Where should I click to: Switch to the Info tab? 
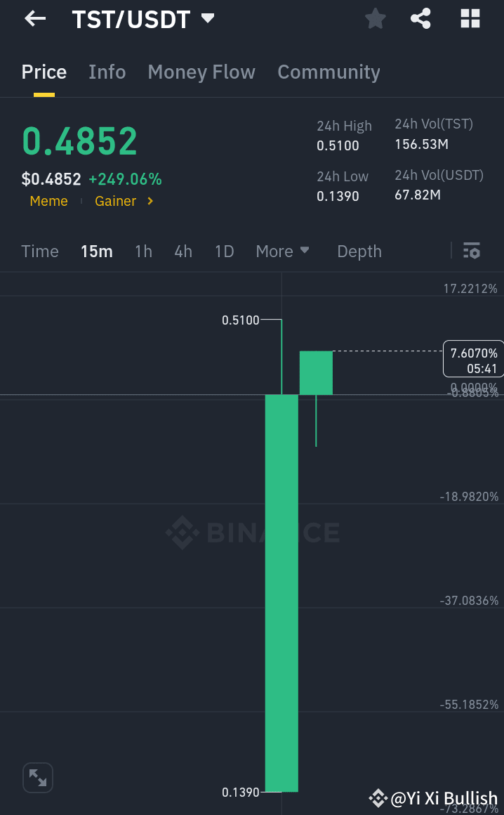[107, 72]
